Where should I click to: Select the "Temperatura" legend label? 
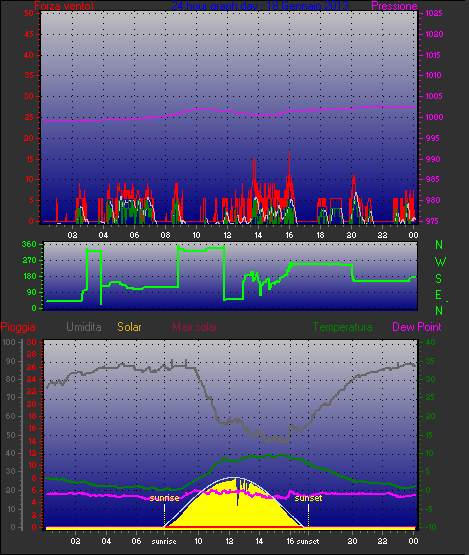342,327
